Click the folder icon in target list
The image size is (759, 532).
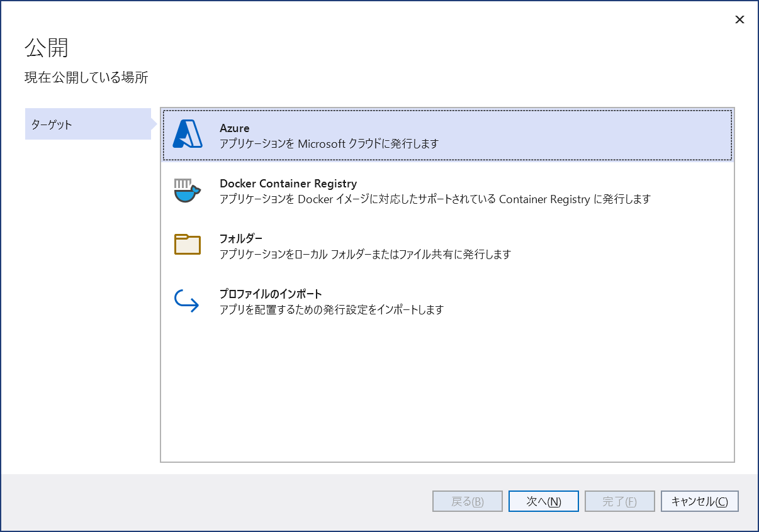[x=187, y=245]
